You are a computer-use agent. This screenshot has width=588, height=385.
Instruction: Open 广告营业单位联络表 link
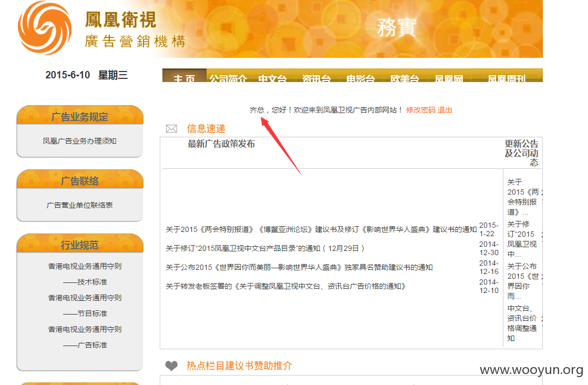(79, 205)
